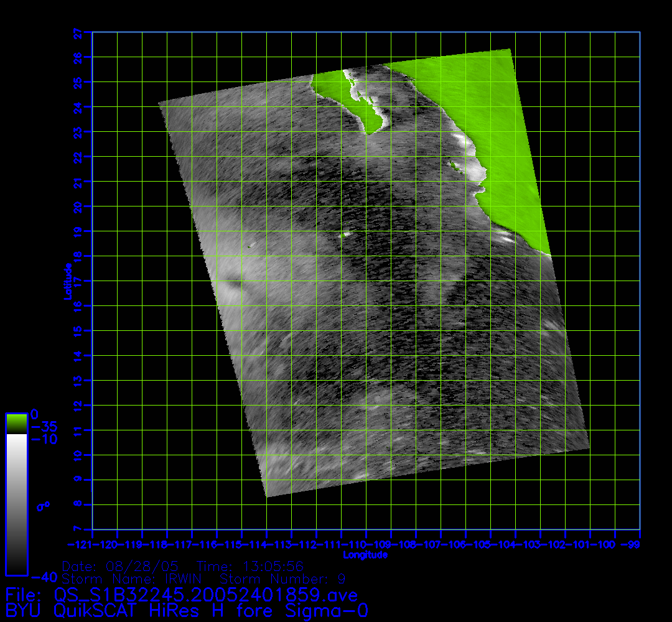Click the -35 label on the colorbar

[x=44, y=427]
